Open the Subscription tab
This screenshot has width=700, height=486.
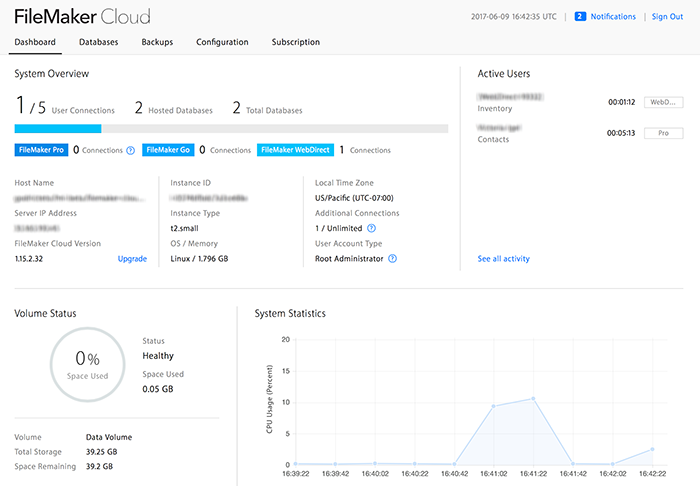pos(296,42)
